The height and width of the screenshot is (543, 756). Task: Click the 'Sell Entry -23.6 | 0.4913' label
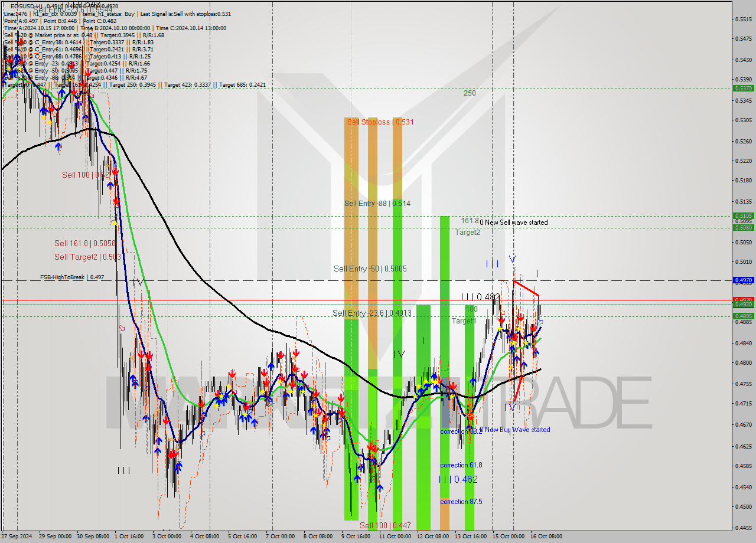pos(372,313)
